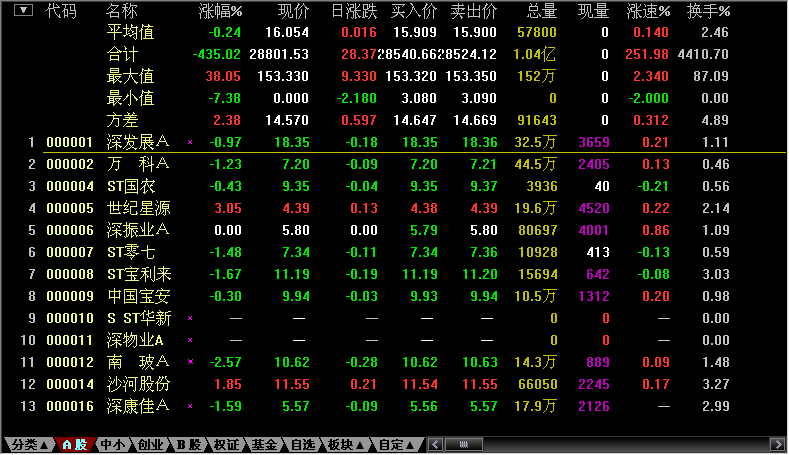Click the 合计 summary row label
Image resolution: width=789 pixels, height=455 pixels.
click(122, 54)
